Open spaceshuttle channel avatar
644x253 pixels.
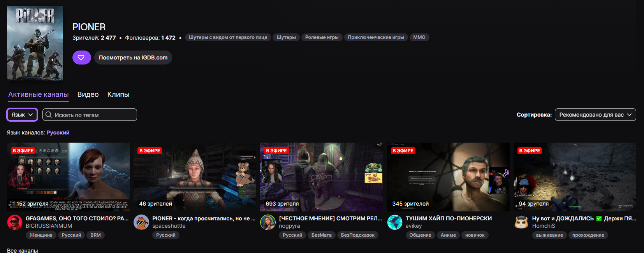click(x=141, y=222)
